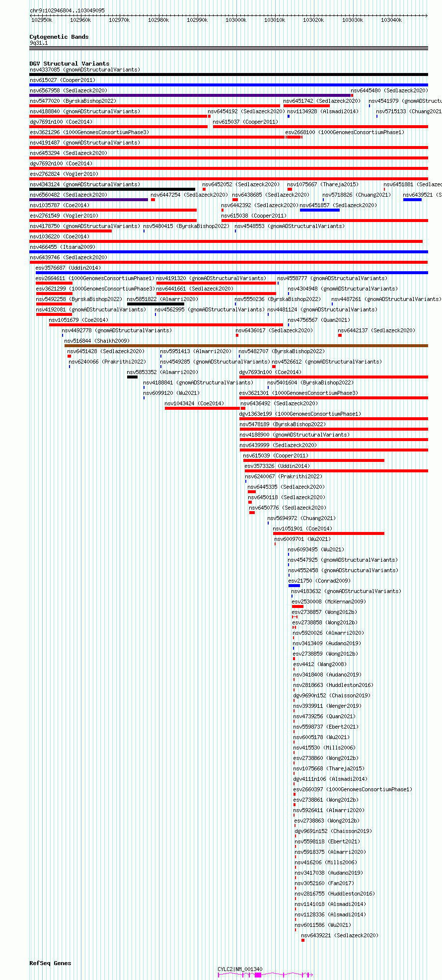Screen dimensions: 442x980
Task: Click esv3621296 1000GenomesConsortiumPhase3 label
Action: [x=89, y=132]
